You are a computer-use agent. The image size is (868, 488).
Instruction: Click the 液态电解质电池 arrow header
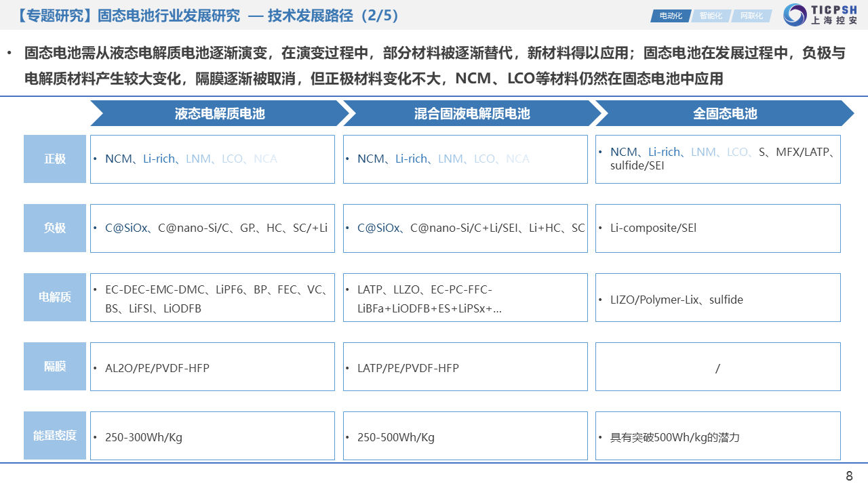tap(219, 113)
